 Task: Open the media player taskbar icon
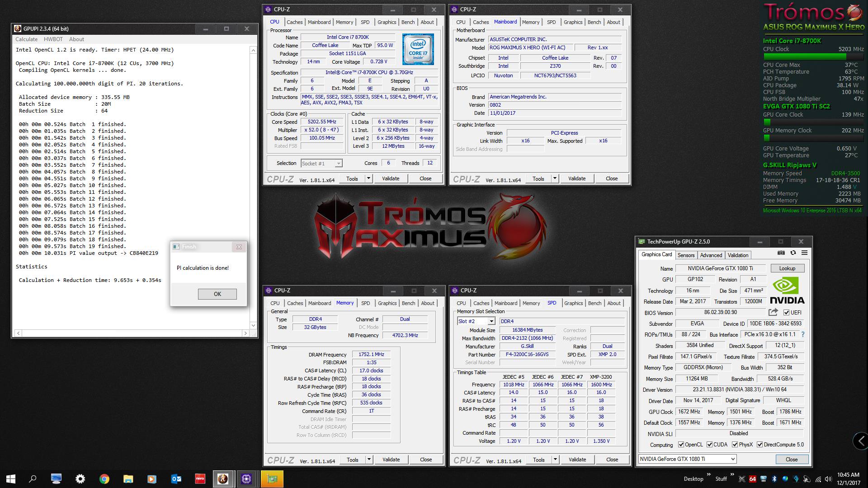pos(152,479)
